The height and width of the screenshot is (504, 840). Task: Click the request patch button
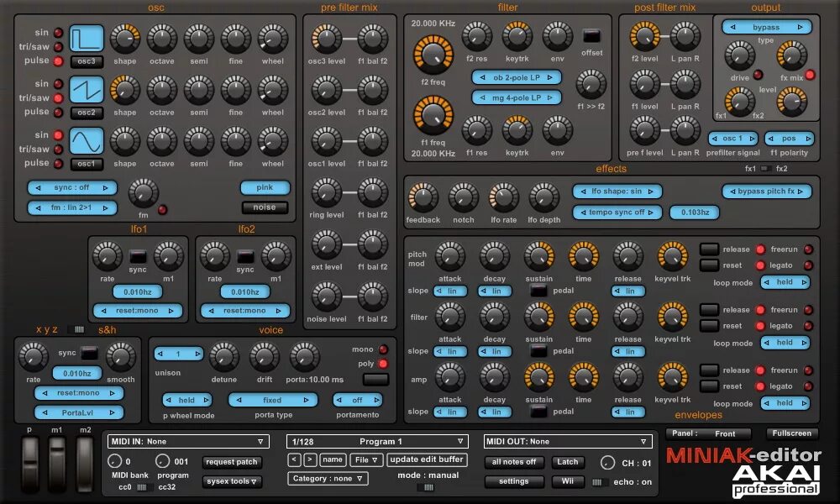232,462
